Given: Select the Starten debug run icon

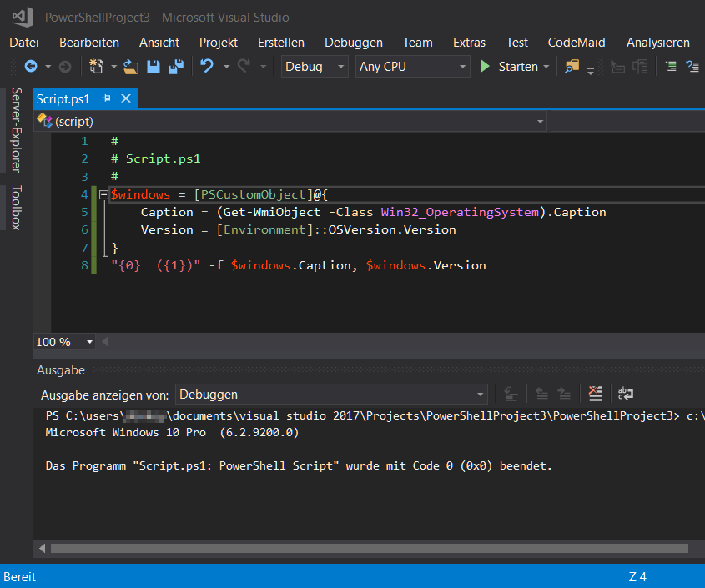Looking at the screenshot, I should click(x=486, y=66).
